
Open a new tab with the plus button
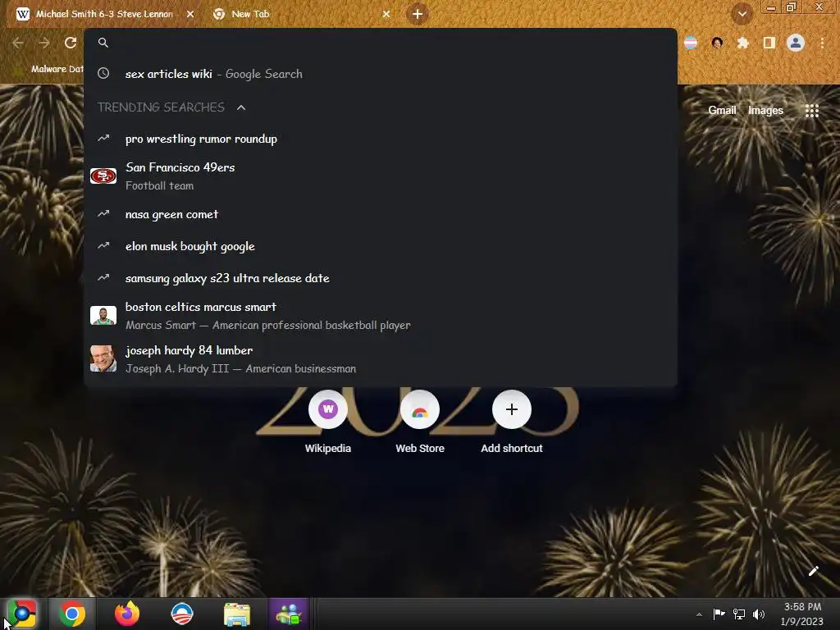pyautogui.click(x=418, y=14)
